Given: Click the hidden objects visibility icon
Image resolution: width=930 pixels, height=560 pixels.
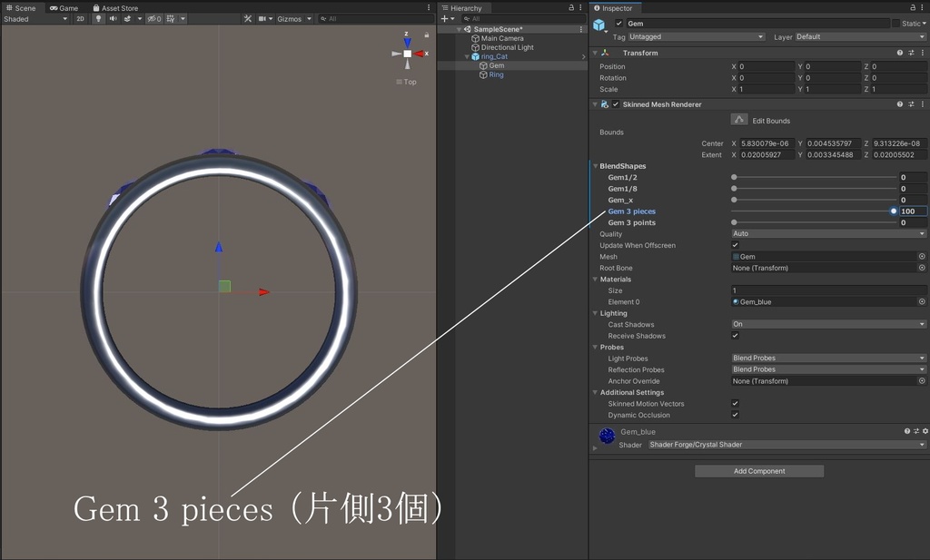Looking at the screenshot, I should click(153, 19).
